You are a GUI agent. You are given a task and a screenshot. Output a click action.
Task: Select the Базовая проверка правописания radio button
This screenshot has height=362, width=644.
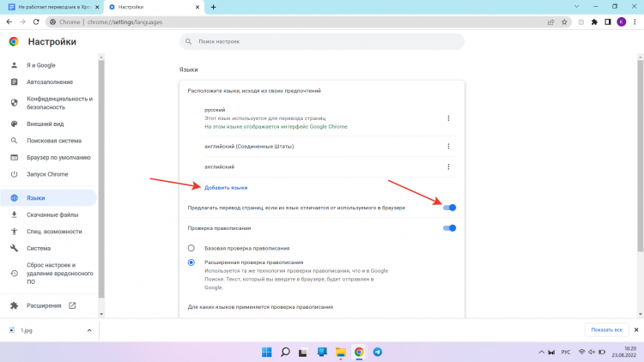[191, 247]
